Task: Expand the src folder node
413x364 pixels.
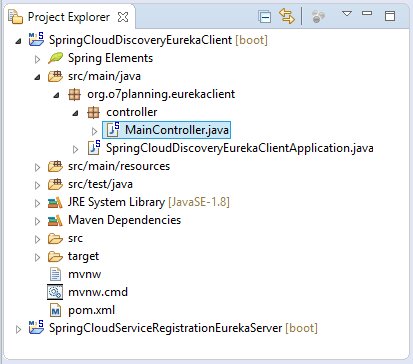Action: (37, 239)
